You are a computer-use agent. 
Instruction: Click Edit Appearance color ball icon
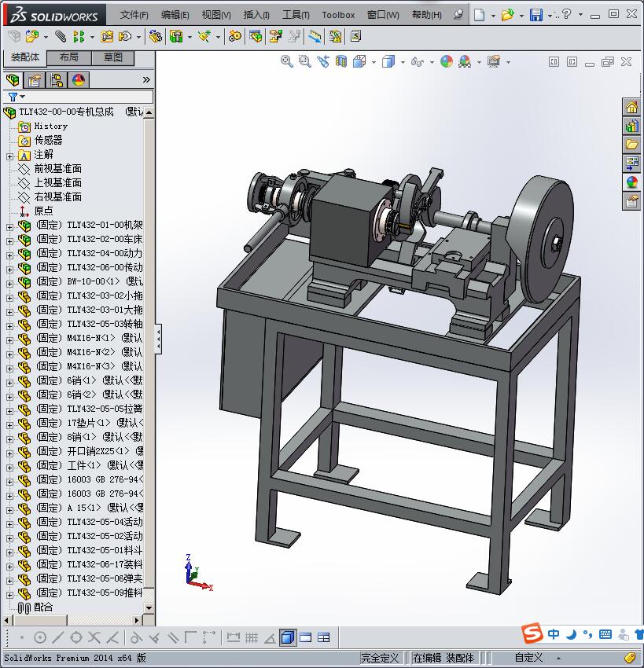447,62
